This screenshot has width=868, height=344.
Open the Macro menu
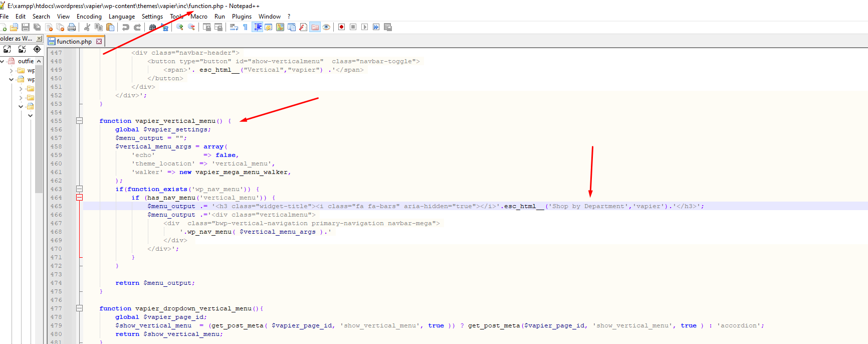(199, 17)
